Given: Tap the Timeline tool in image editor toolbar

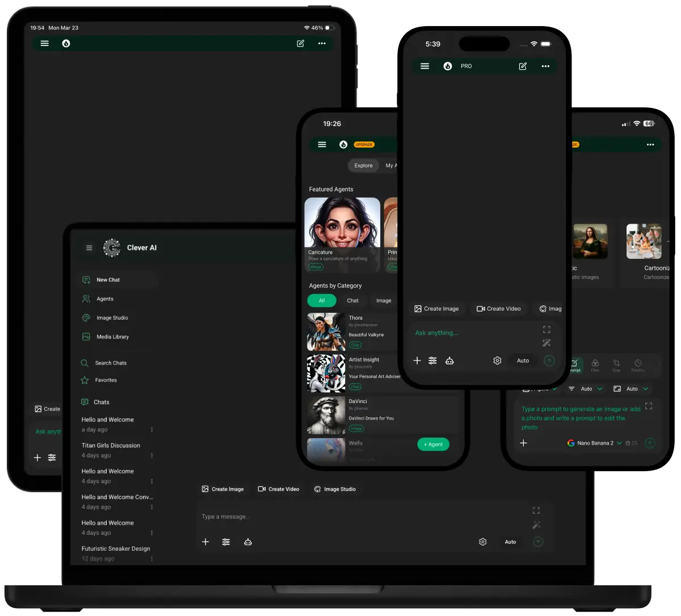Looking at the screenshot, I should click(638, 366).
